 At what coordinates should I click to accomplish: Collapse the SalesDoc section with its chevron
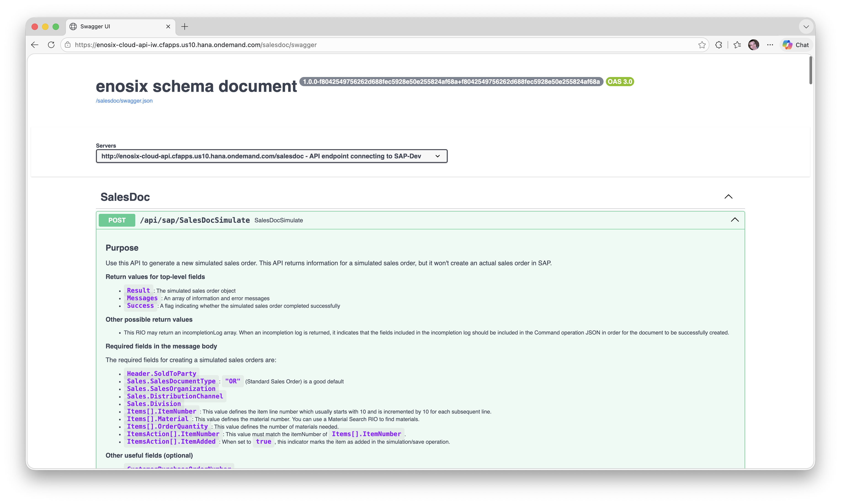[729, 196]
